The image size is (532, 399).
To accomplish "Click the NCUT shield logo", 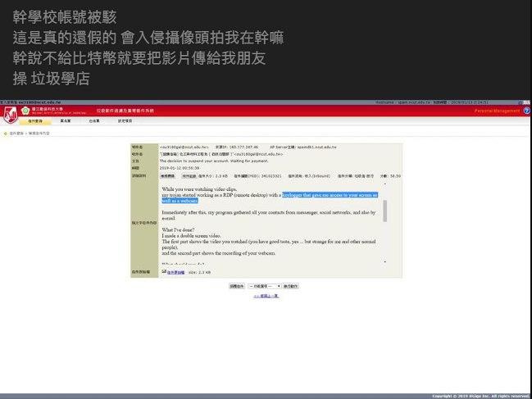I will click(11, 115).
